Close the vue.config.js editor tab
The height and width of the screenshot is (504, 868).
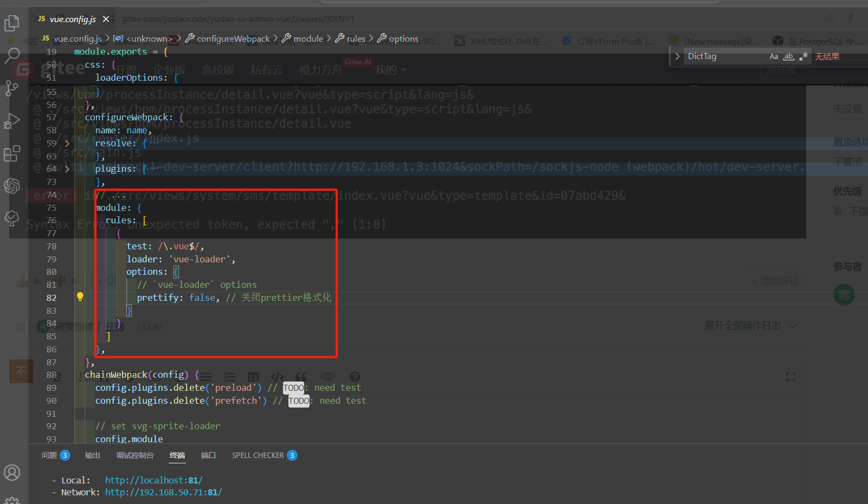point(106,19)
